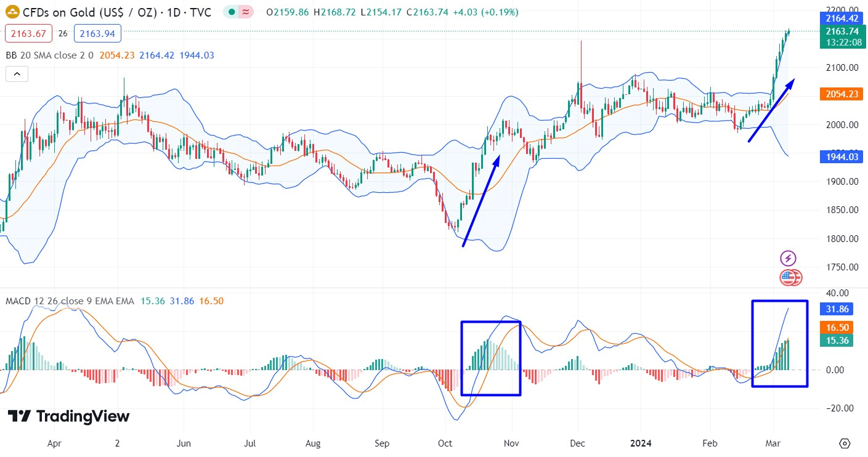The height and width of the screenshot is (457, 868).
Task: Click the red approximate-data indicator icon
Action: point(246,12)
